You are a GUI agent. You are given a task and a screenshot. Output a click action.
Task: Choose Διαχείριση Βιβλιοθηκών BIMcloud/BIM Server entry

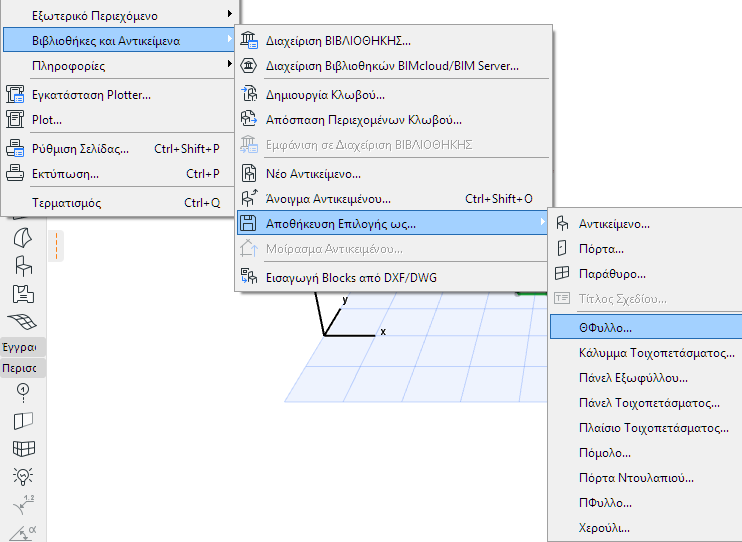[393, 66]
